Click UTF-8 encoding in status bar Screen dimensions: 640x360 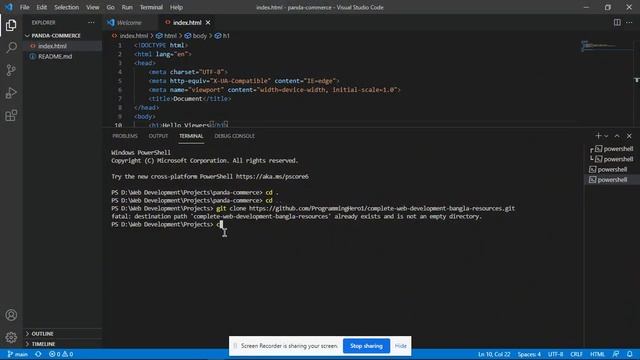point(555,354)
